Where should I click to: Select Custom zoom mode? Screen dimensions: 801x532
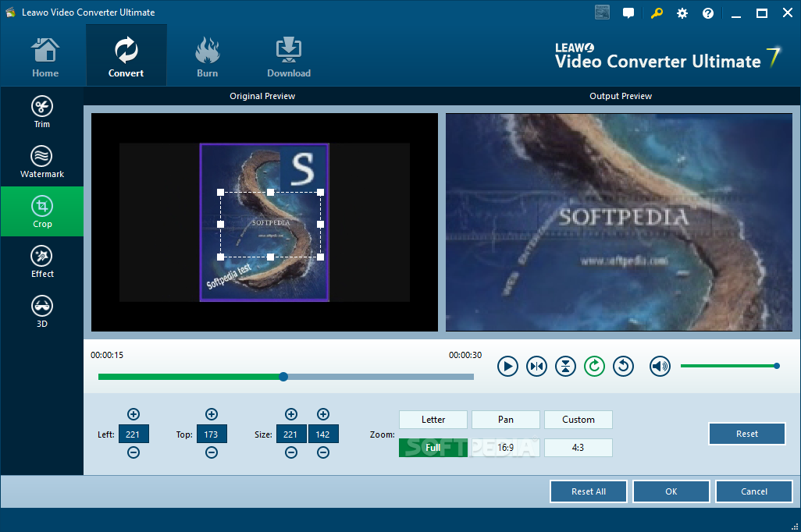tap(578, 420)
